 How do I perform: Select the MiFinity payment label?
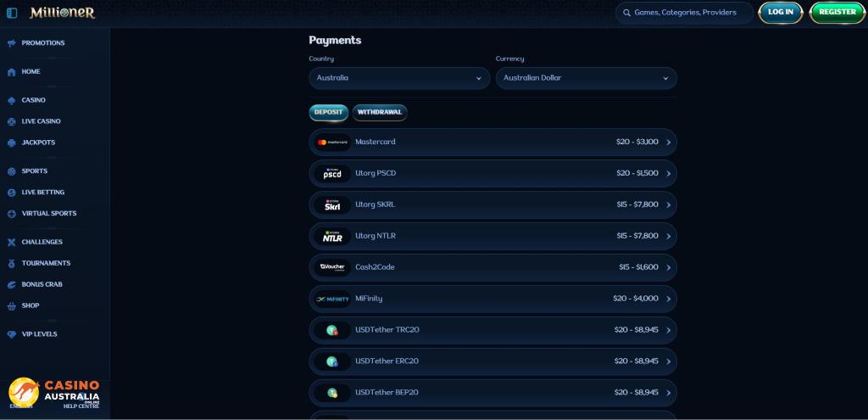(x=369, y=299)
